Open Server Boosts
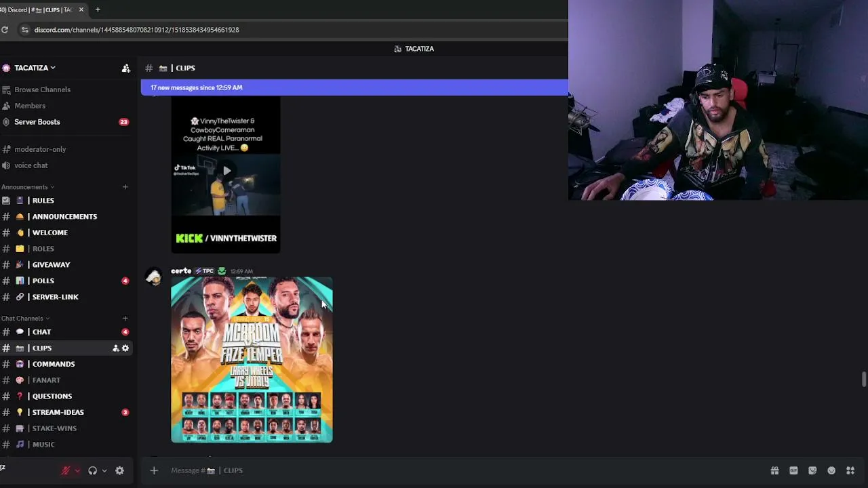868x488 pixels. (x=37, y=122)
